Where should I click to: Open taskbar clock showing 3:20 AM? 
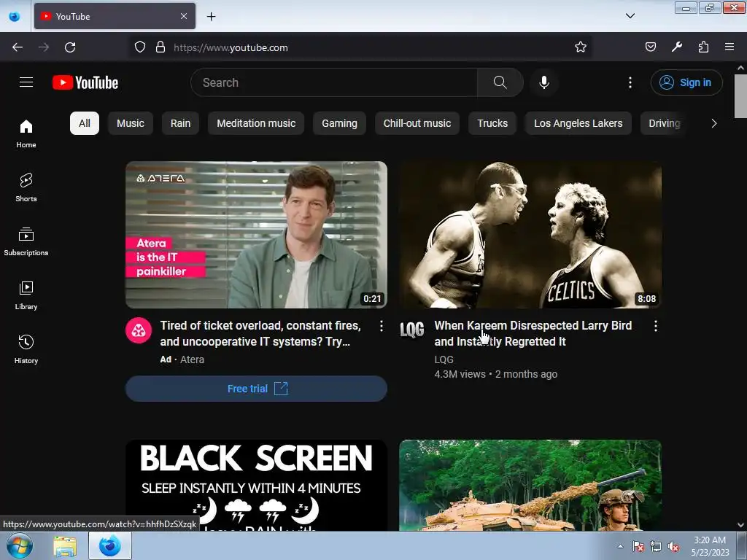tap(710, 546)
